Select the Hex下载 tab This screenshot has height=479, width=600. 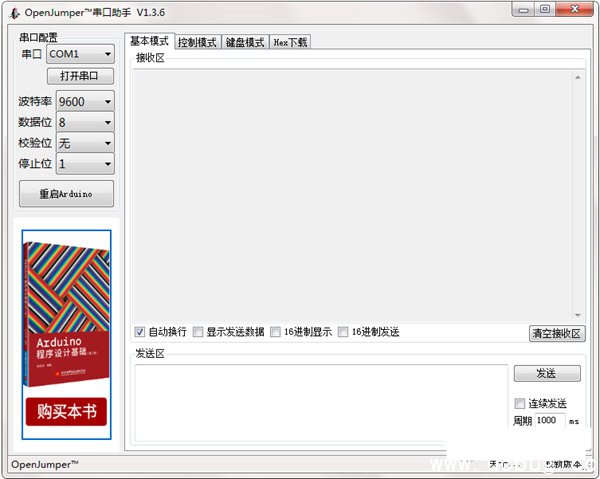tap(291, 43)
